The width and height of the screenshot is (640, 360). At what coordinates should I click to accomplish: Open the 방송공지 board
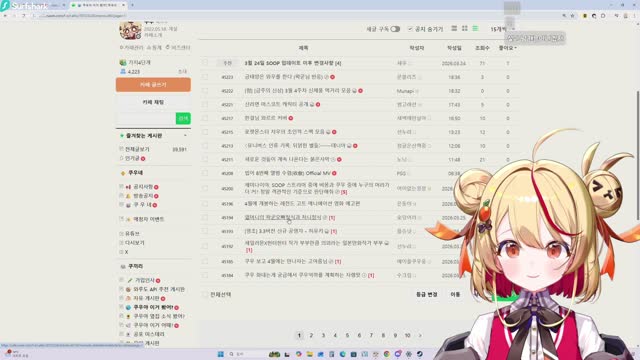pyautogui.click(x=143, y=196)
